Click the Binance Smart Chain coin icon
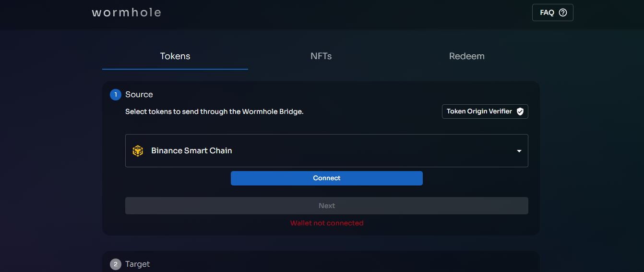This screenshot has width=644, height=272. point(138,151)
